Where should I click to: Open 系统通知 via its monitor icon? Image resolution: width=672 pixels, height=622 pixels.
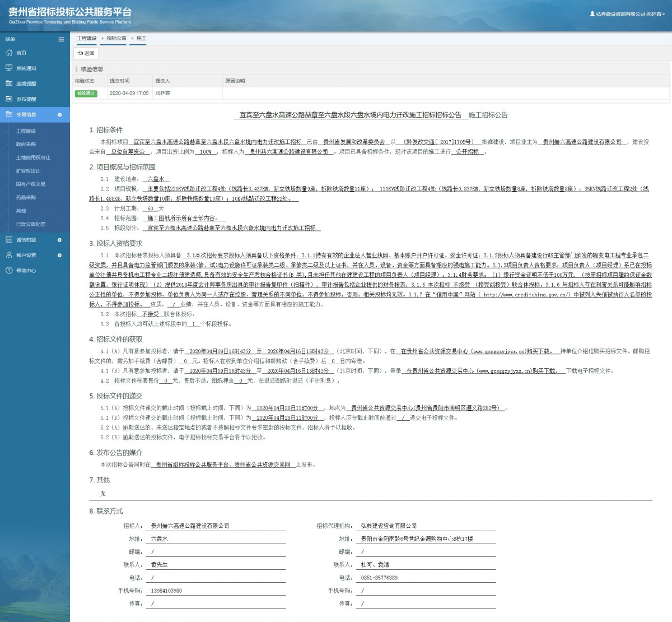(x=9, y=68)
